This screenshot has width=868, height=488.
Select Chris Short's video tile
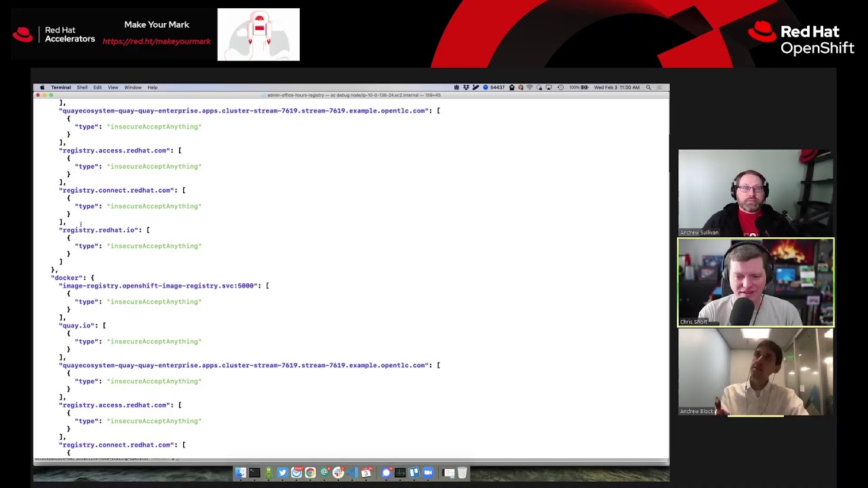point(755,283)
